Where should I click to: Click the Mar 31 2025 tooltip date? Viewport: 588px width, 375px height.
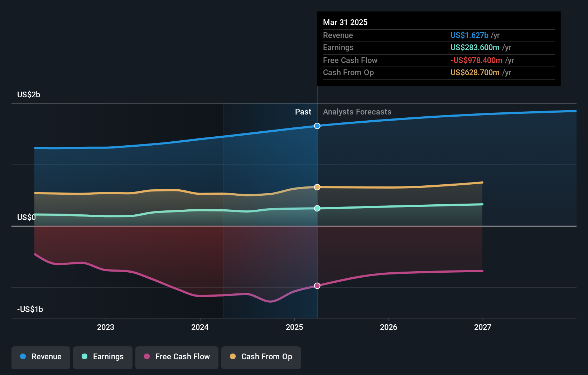pyautogui.click(x=345, y=22)
